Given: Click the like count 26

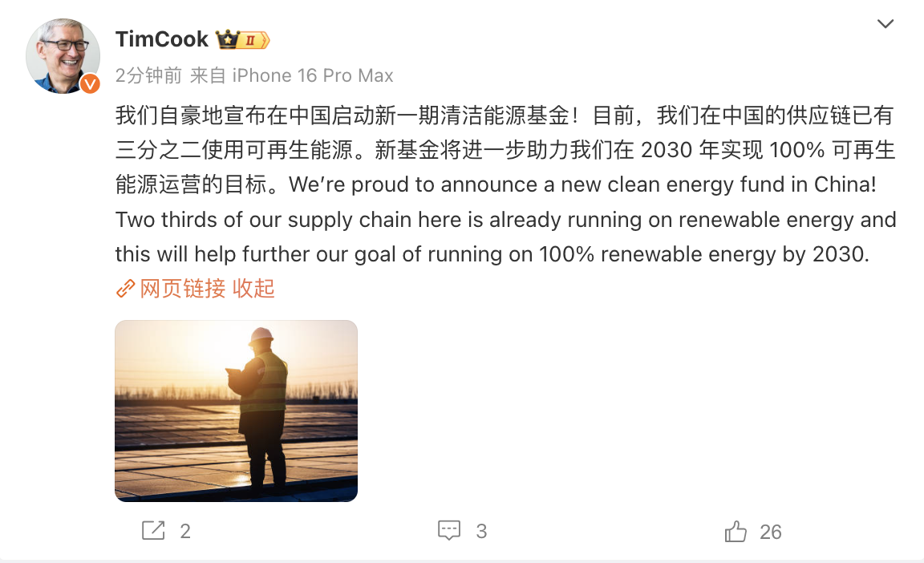Looking at the screenshot, I should pos(770,531).
